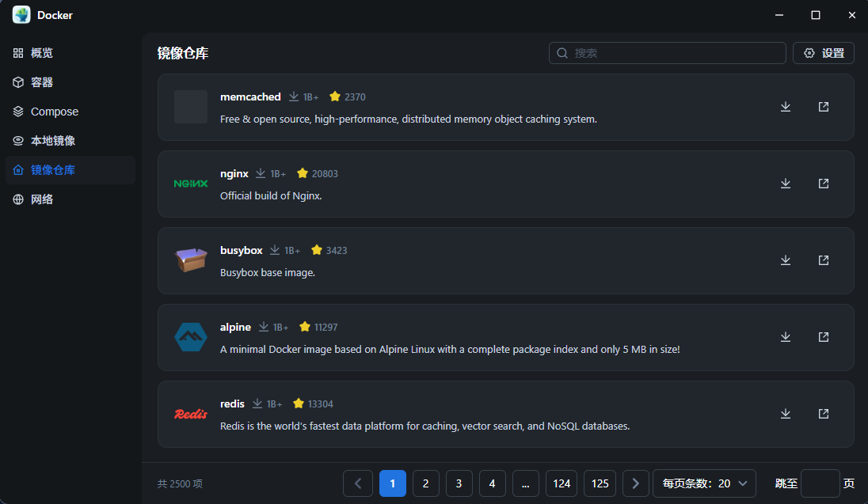The image size is (868, 504).
Task: Pull the busybox image
Action: tap(786, 260)
